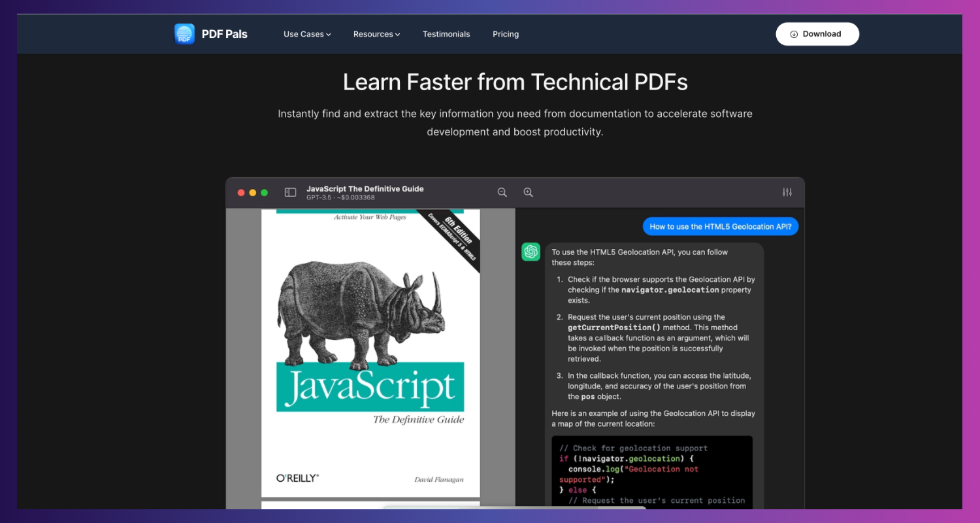
Task: Click the PDF Pals brand name
Action: click(225, 34)
